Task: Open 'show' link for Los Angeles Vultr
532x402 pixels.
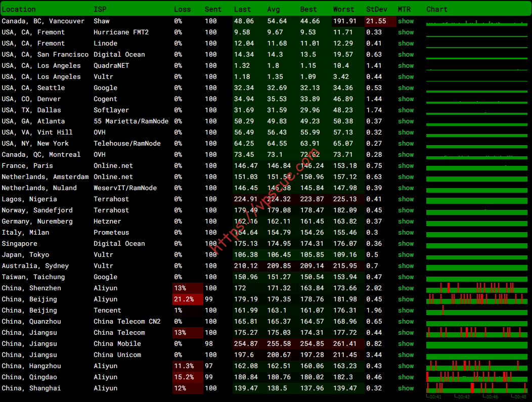Action: point(406,77)
